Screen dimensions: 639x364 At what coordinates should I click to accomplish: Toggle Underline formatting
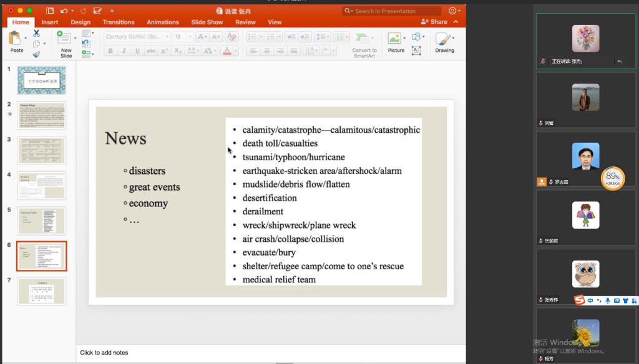pos(137,50)
